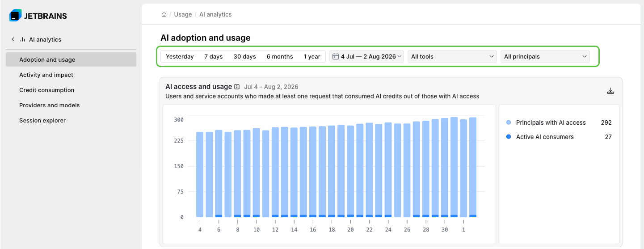Open the 4 Jul — 2 Aug 2026 date picker
The height and width of the screenshot is (249, 644).
[x=367, y=56]
